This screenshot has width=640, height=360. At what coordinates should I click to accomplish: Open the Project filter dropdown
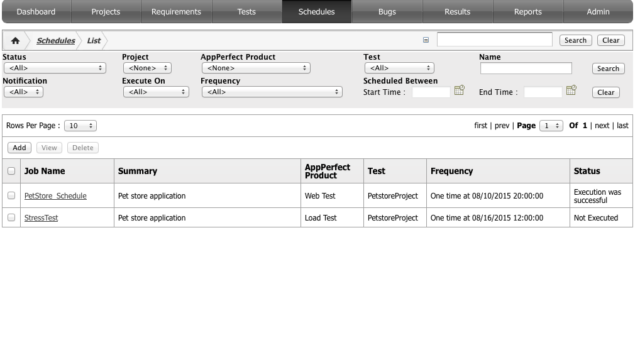pyautogui.click(x=147, y=68)
